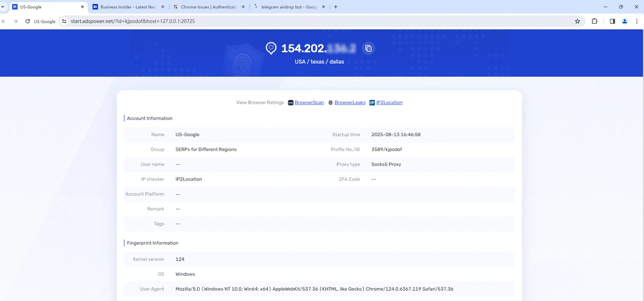Select the IP checker value IP2Location
The height and width of the screenshot is (301, 644).
click(189, 179)
